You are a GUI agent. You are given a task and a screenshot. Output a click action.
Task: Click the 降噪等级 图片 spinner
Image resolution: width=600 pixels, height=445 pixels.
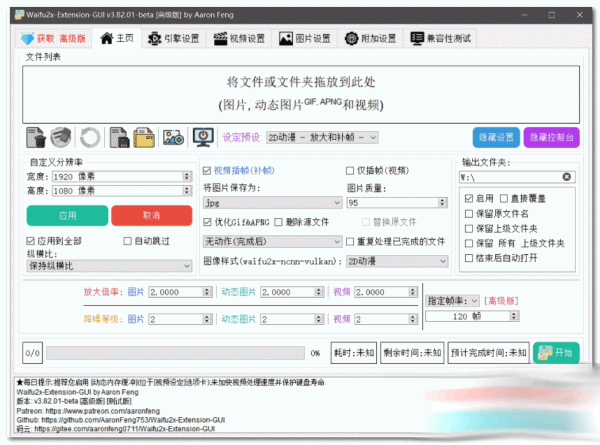coord(180,319)
